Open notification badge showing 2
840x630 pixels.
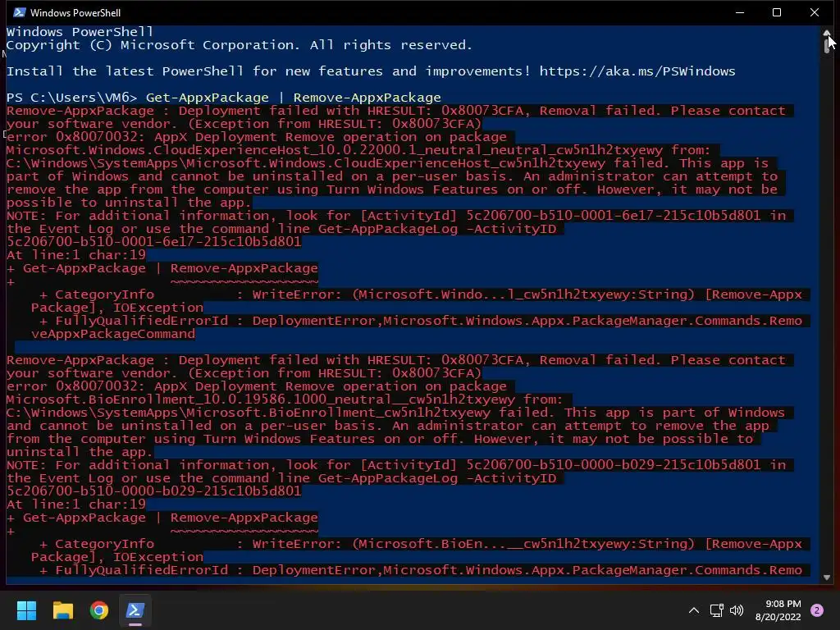pos(817,610)
